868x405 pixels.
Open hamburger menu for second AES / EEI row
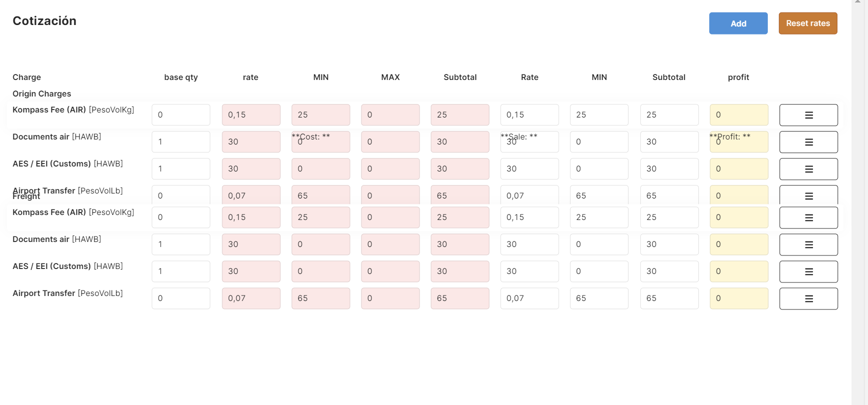pyautogui.click(x=808, y=271)
